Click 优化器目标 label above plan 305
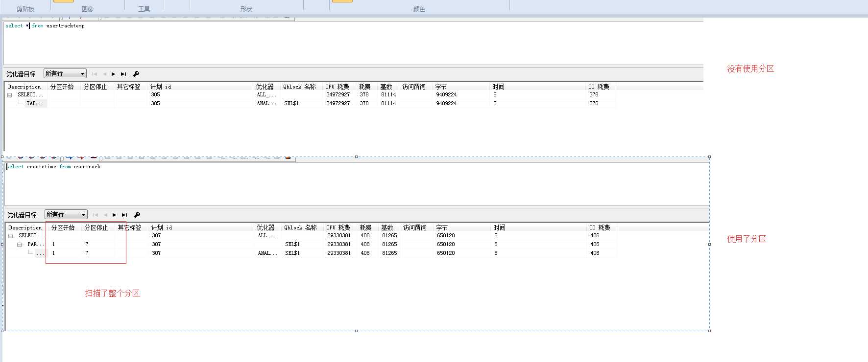The height and width of the screenshot is (362, 868). [21, 74]
